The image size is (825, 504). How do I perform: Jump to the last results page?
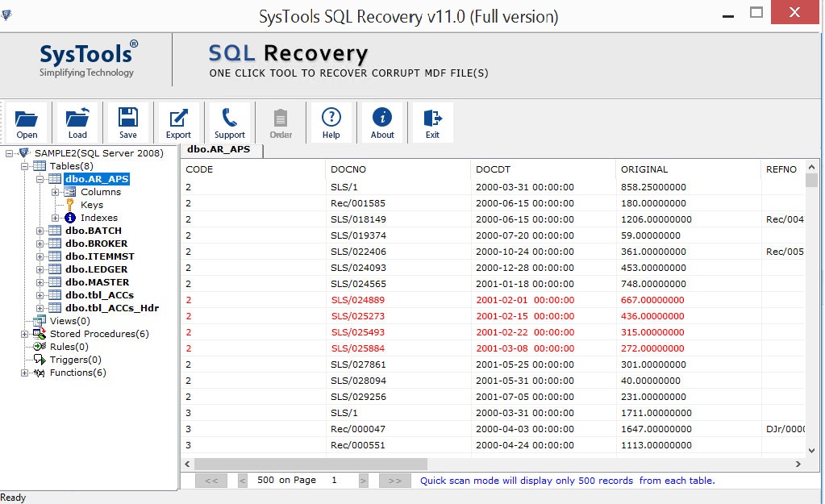394,480
